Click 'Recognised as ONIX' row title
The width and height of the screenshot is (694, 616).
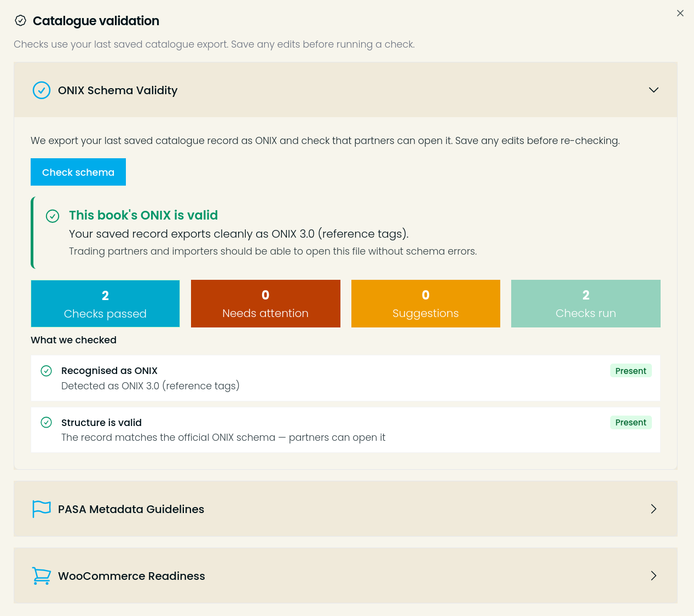[x=109, y=371]
